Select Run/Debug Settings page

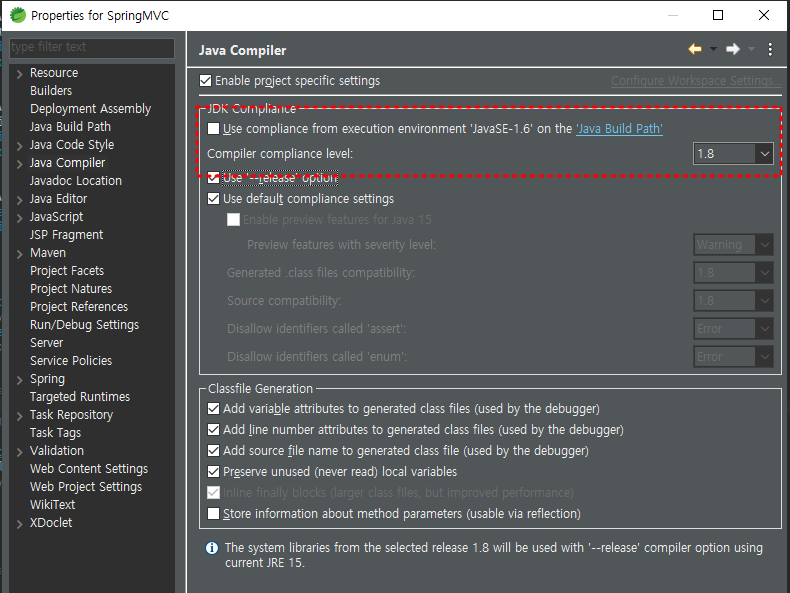coord(84,325)
